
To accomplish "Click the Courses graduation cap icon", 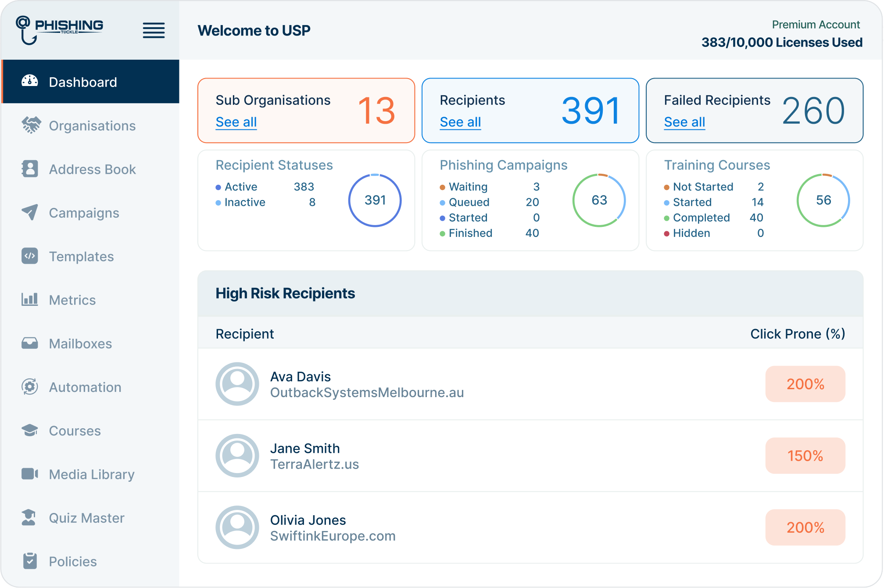I will pos(30,430).
